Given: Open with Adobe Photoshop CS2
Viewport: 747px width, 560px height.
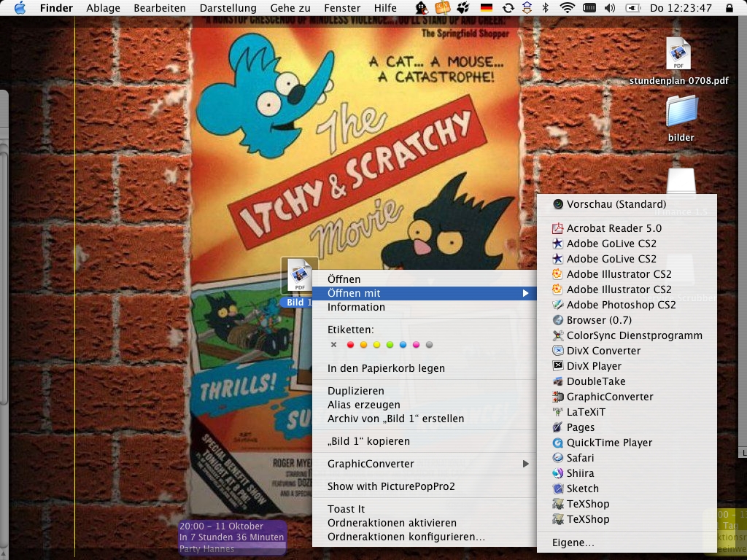Looking at the screenshot, I should point(627,305).
